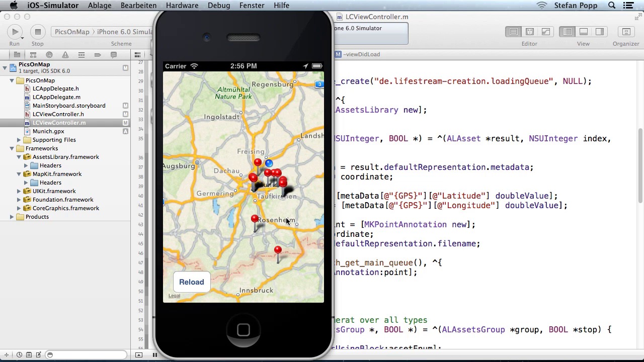Open the Ablage menu

pos(100,6)
